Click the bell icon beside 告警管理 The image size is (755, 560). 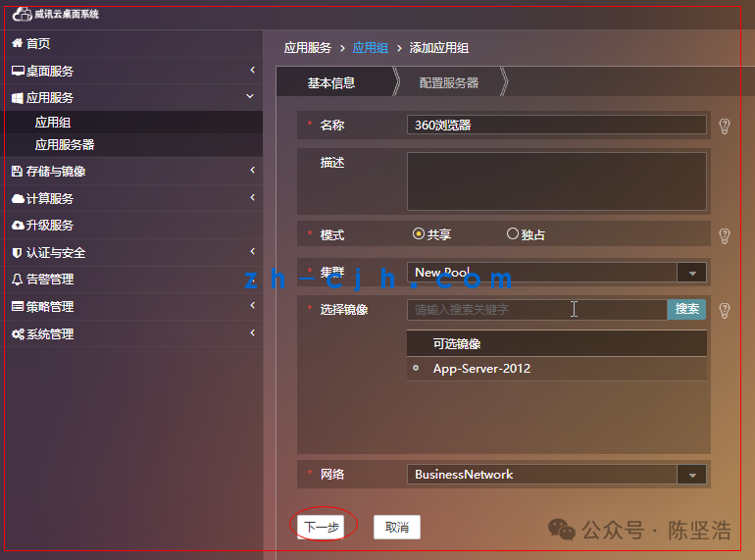tap(17, 280)
